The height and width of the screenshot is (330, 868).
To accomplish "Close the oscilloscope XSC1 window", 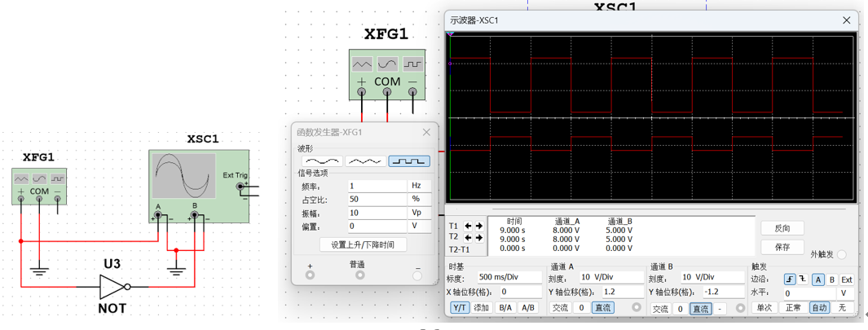I will [x=847, y=20].
